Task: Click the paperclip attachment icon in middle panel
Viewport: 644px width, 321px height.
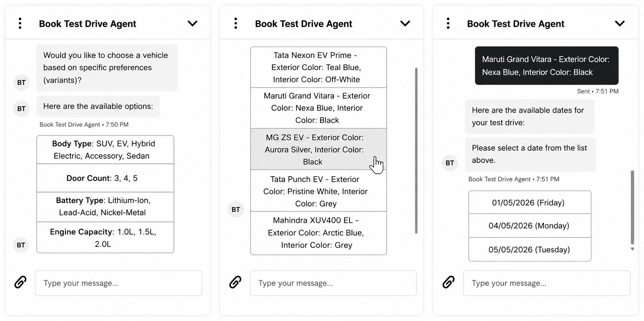Action: click(235, 282)
